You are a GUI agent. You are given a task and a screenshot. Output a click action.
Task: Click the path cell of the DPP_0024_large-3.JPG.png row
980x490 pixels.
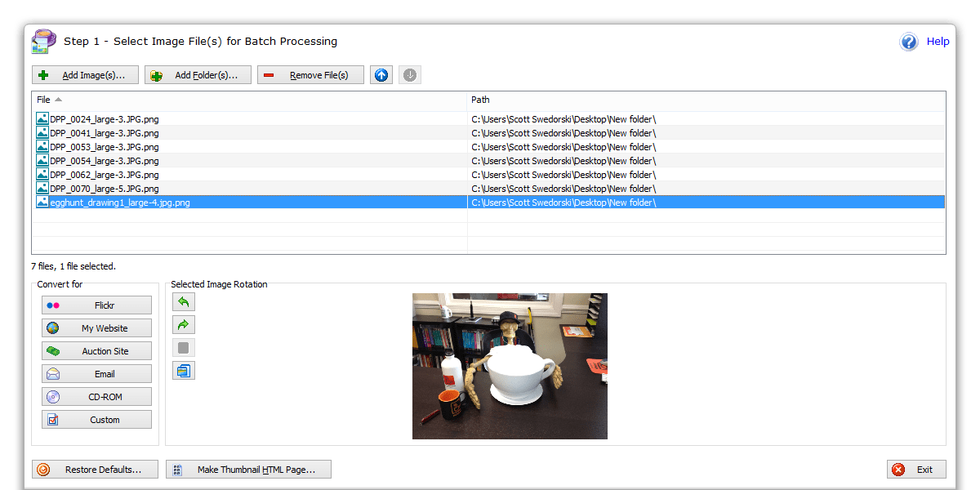706,119
